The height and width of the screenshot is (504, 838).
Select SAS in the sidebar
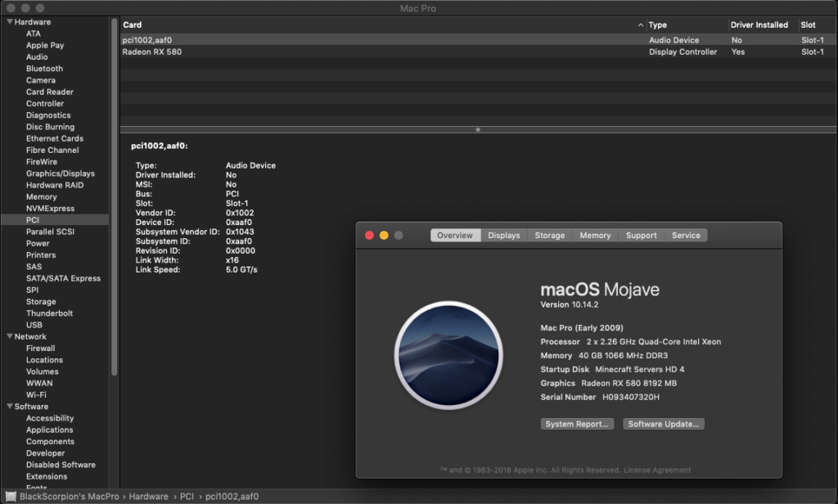point(34,267)
